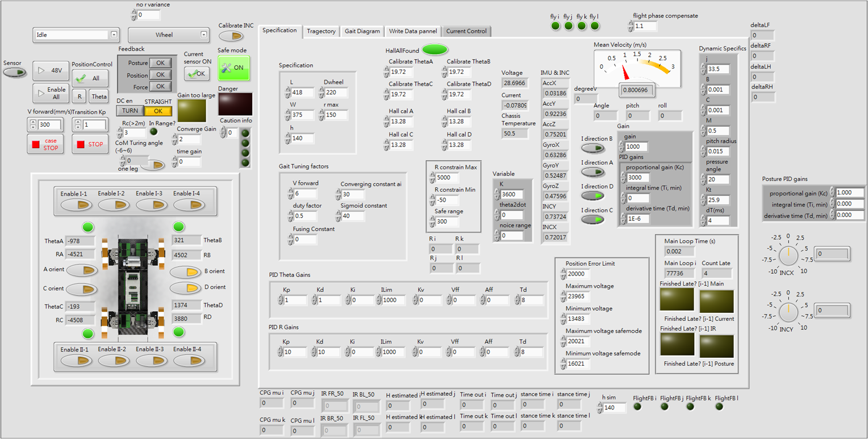Screen dimensions: 868x439
Task: Open the Current Control tab
Action: pyautogui.click(x=466, y=31)
